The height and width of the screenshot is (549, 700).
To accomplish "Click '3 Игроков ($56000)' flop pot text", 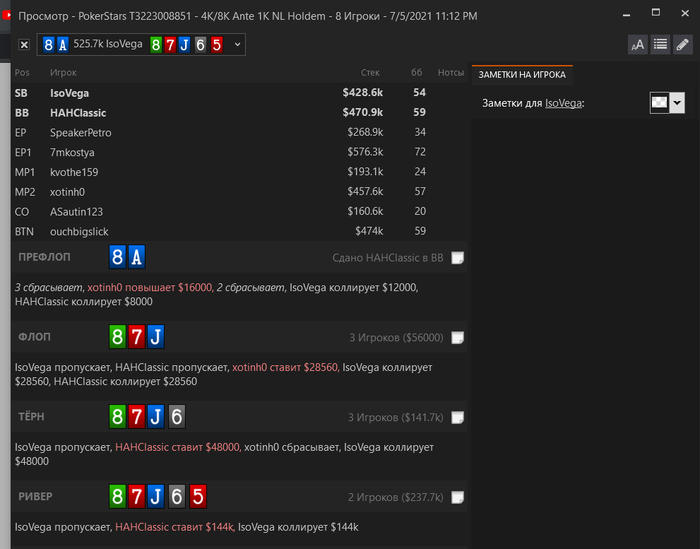I will coord(396,337).
